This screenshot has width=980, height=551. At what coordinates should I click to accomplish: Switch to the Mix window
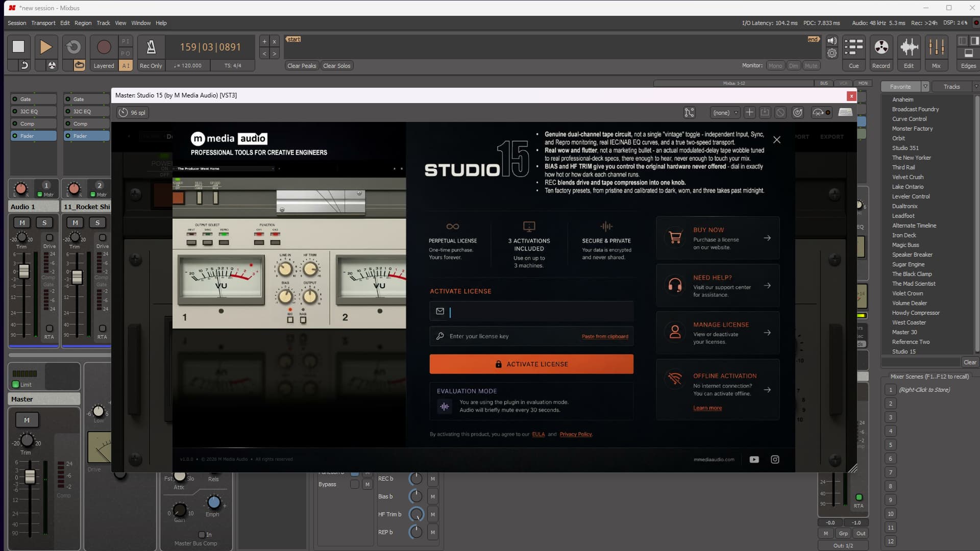pyautogui.click(x=936, y=53)
